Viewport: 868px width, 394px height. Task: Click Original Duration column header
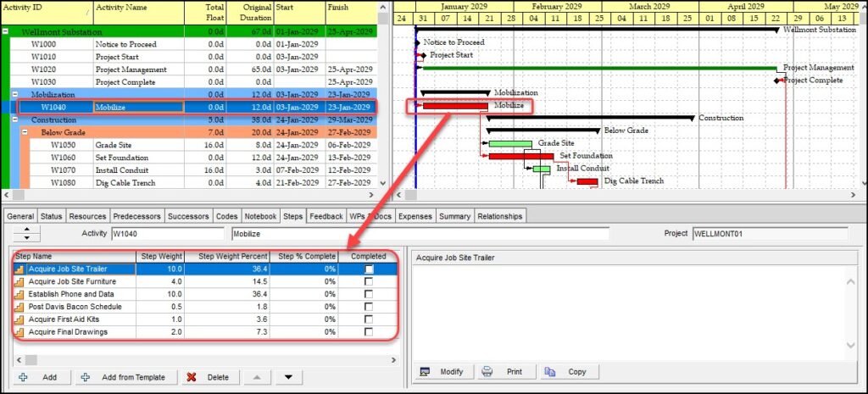point(250,13)
